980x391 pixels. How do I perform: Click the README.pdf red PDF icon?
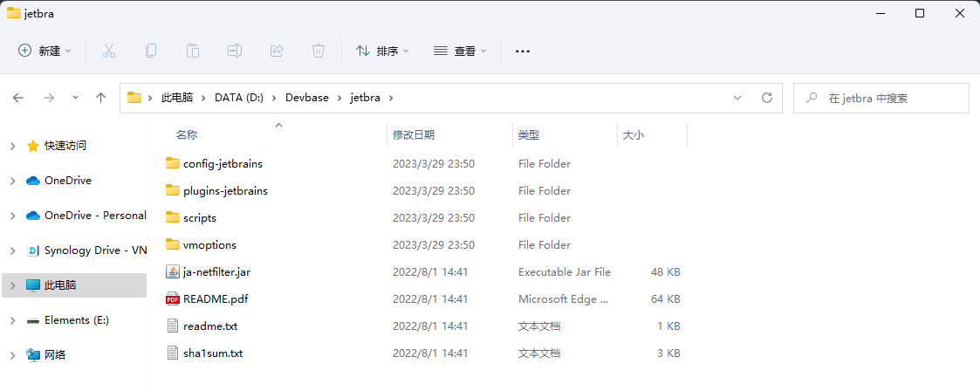tap(173, 299)
